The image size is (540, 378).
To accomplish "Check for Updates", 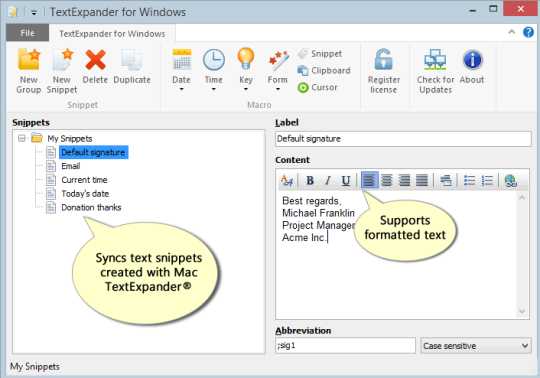I will [x=435, y=71].
